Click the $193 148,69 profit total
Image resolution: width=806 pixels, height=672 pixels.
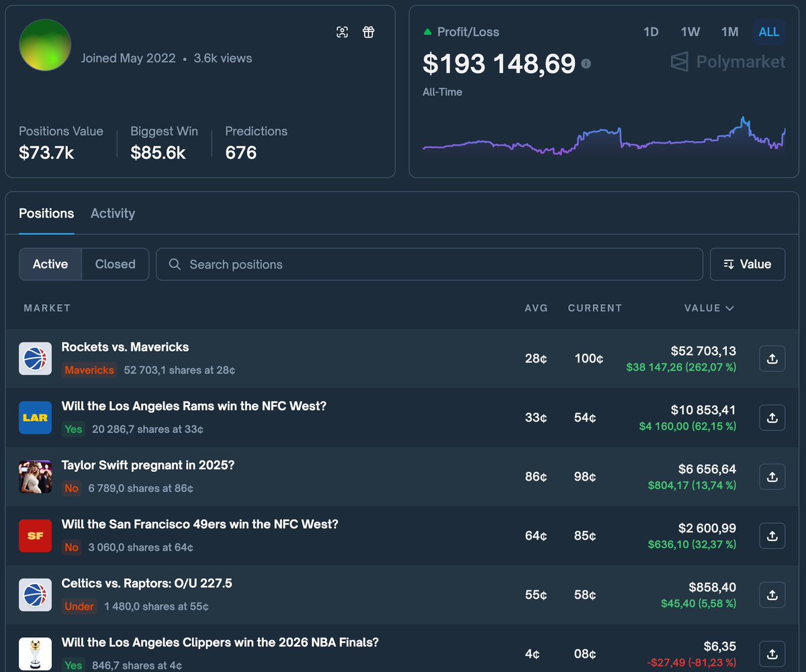click(x=499, y=64)
